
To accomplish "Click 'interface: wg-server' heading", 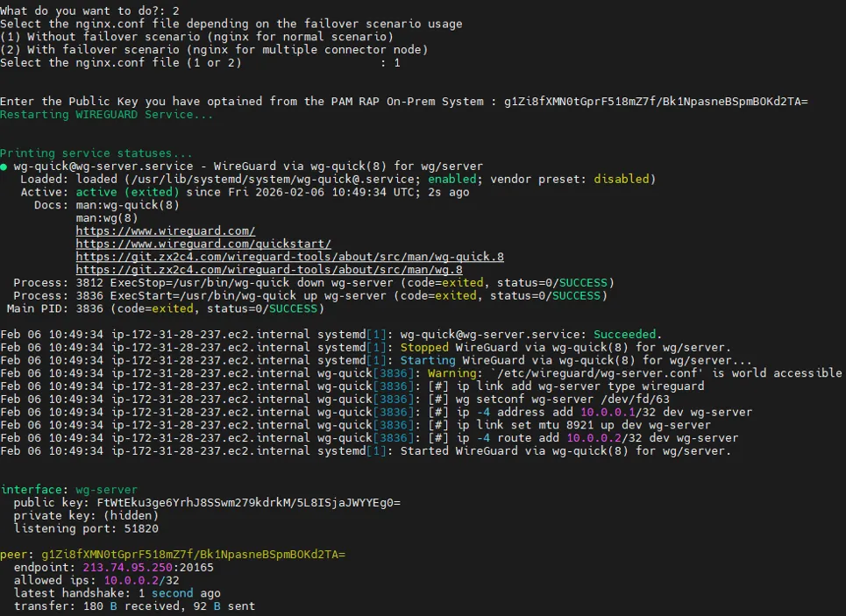I will pos(69,490).
